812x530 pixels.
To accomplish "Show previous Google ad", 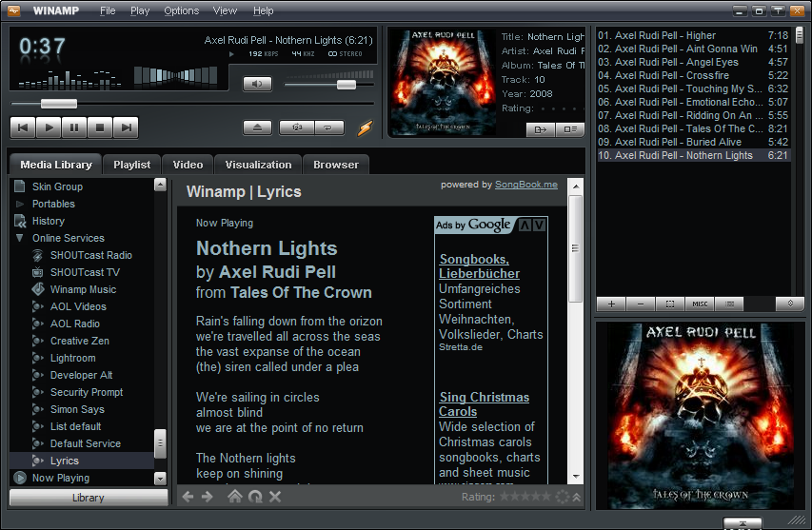I will coord(525,226).
